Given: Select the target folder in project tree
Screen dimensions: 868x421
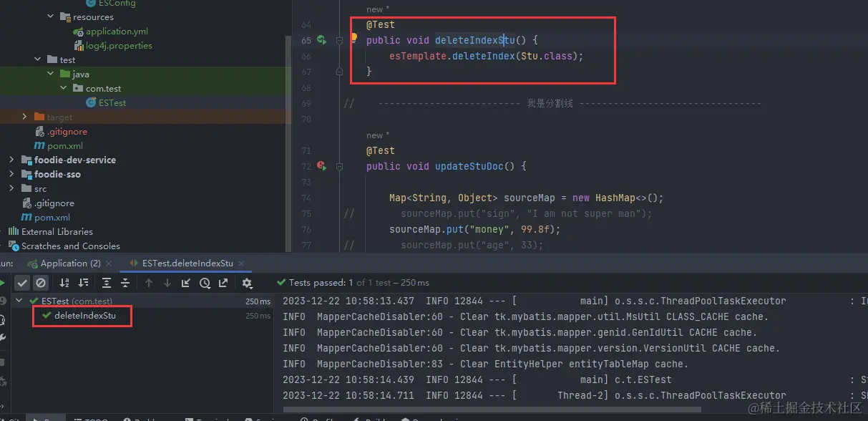Looking at the screenshot, I should (x=59, y=117).
